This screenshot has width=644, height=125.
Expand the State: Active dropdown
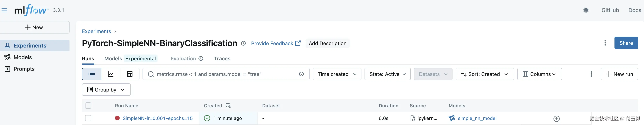coord(387,74)
